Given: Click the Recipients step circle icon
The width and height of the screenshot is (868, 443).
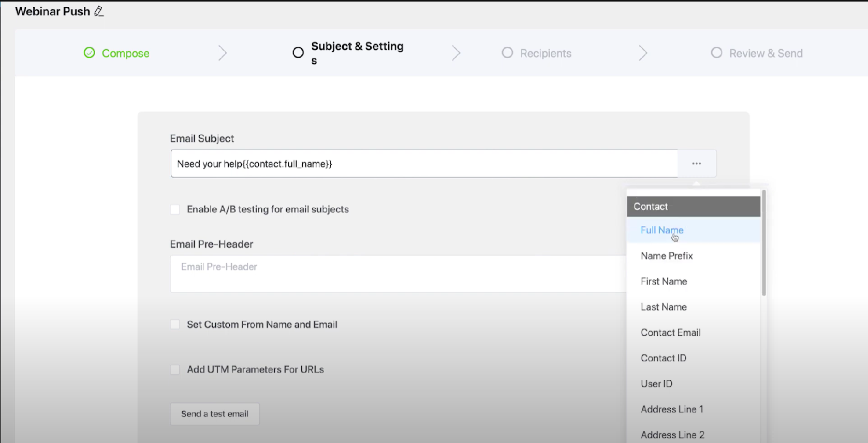Looking at the screenshot, I should click(x=507, y=53).
